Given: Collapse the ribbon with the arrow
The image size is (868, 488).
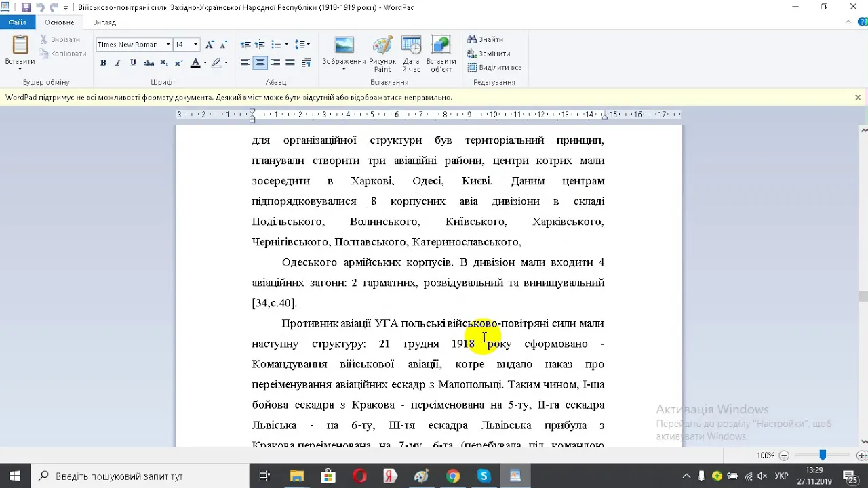Looking at the screenshot, I should point(849,22).
